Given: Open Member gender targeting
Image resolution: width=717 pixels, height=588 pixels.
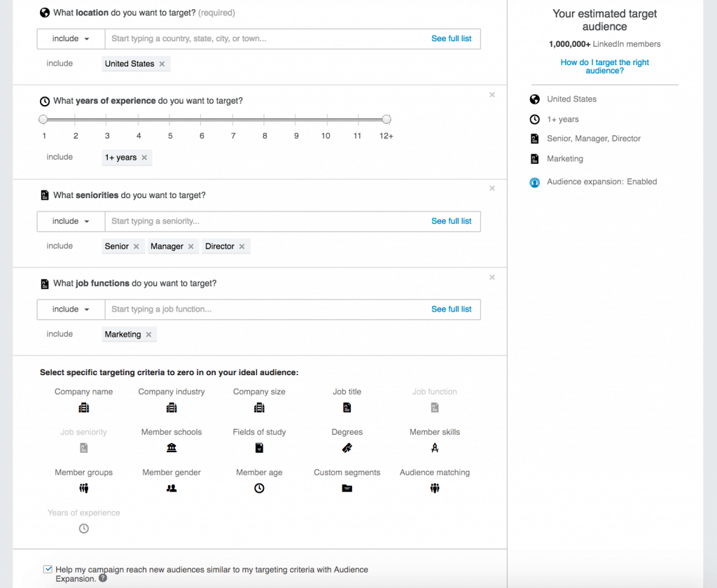Looking at the screenshot, I should tap(172, 488).
